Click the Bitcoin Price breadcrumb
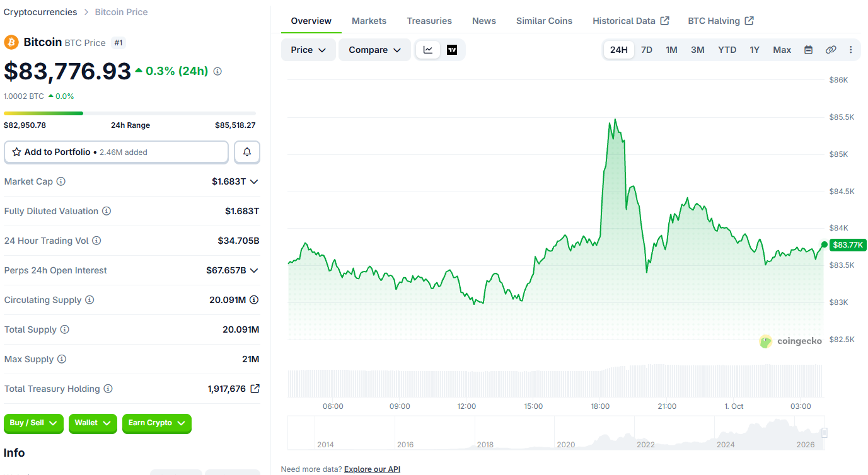This screenshot has width=868, height=475. click(122, 12)
